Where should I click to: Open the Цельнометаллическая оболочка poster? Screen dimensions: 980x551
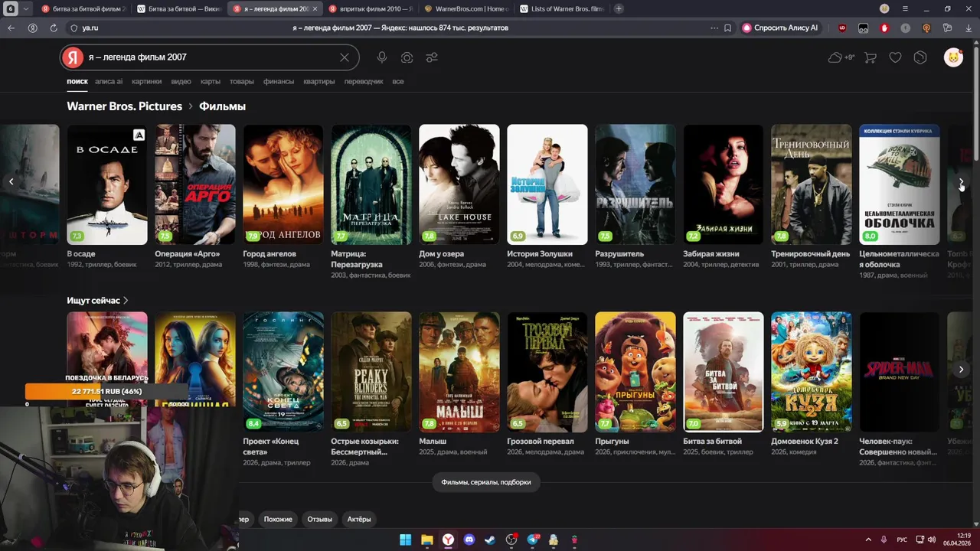(x=900, y=184)
